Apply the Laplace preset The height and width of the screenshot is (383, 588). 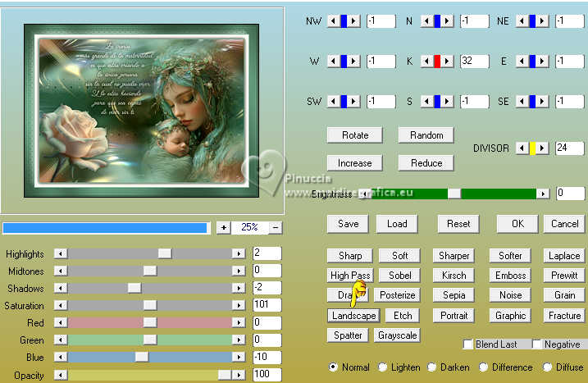point(564,256)
